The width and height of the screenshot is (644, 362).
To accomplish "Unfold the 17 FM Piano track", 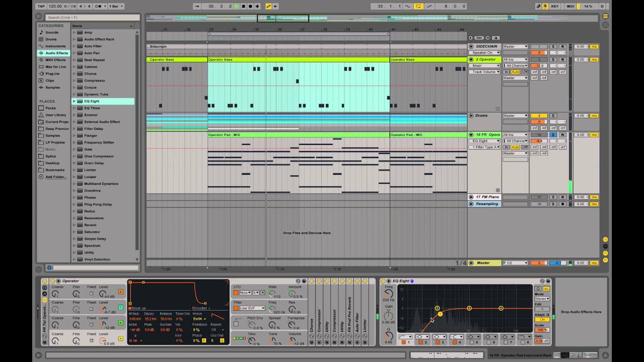I will click(471, 197).
